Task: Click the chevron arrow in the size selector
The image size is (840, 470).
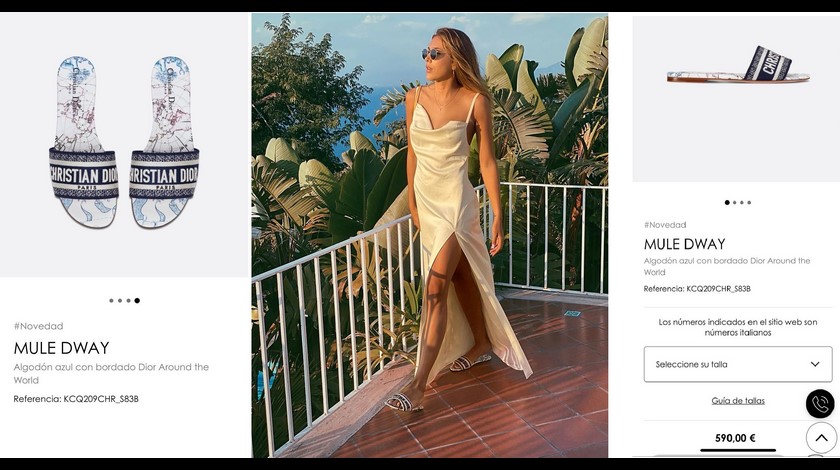Action: 814,364
